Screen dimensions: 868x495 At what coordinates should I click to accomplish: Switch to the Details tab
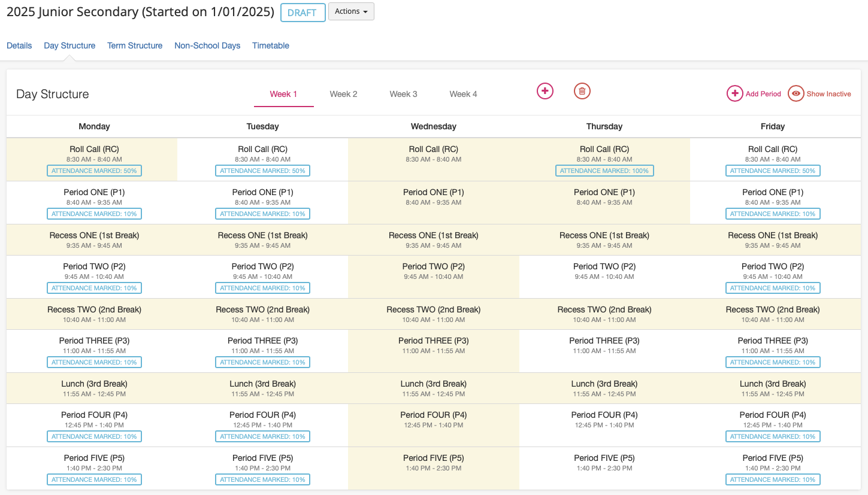click(19, 45)
